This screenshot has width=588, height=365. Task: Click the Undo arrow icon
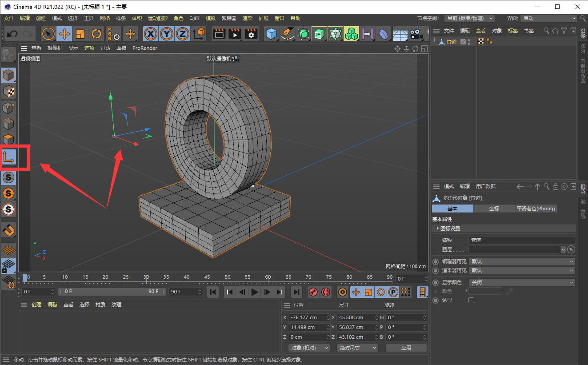pyautogui.click(x=12, y=34)
